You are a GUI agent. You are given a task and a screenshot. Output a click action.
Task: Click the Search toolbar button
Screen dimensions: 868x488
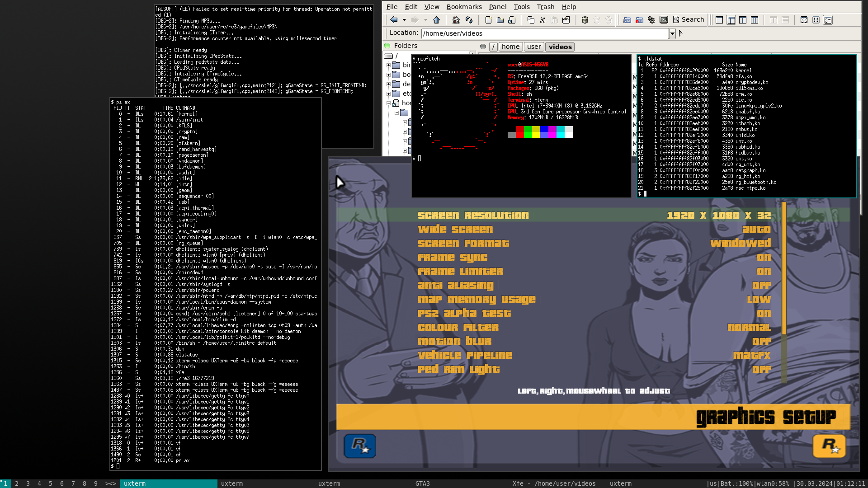(689, 19)
